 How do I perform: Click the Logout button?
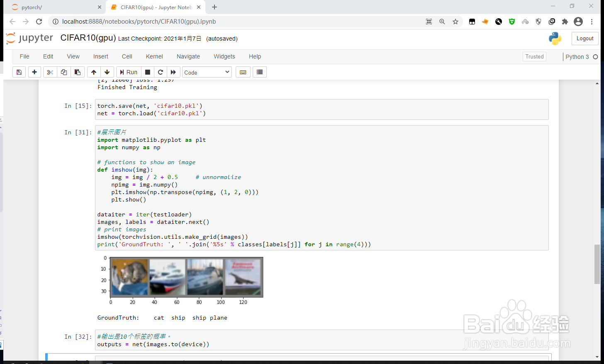585,39
